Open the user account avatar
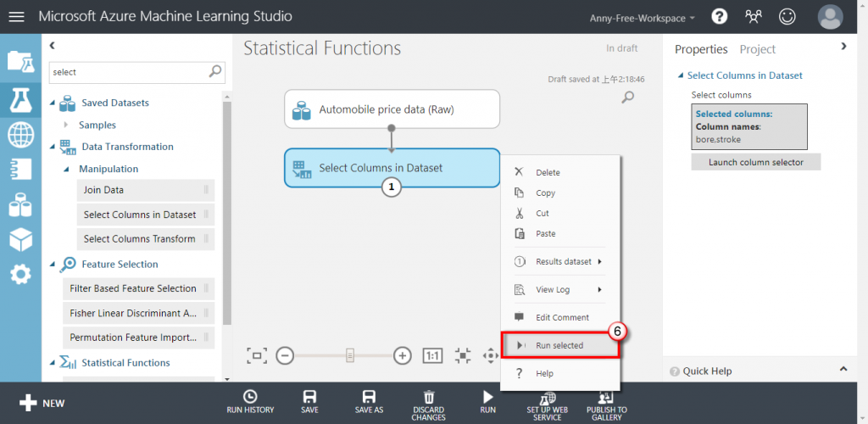This screenshot has width=868, height=424. click(831, 17)
